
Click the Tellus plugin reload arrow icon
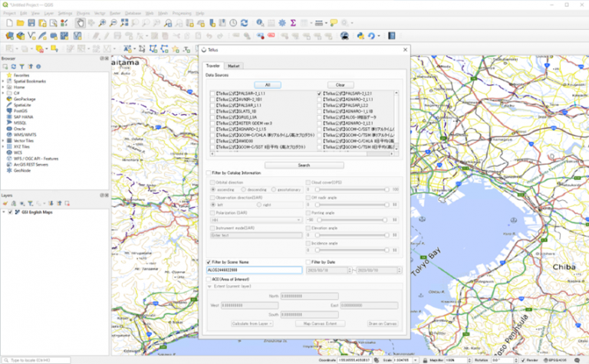click(371, 36)
